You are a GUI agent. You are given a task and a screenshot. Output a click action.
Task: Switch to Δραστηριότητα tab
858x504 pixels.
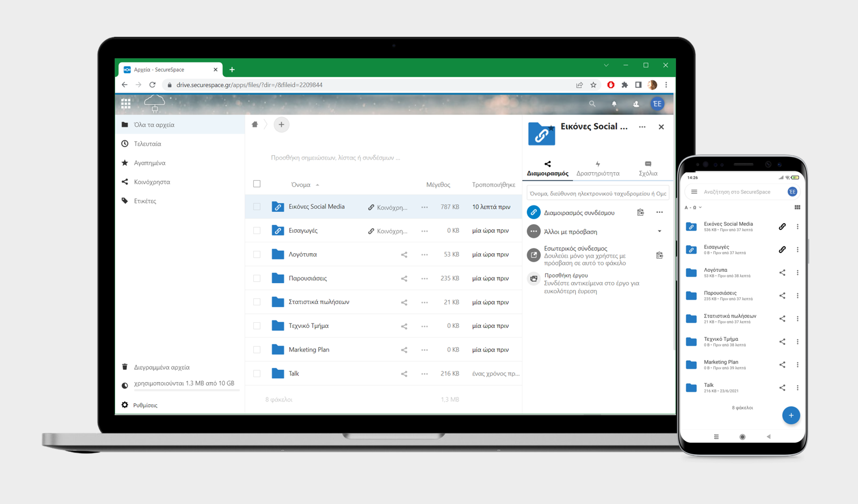point(598,169)
